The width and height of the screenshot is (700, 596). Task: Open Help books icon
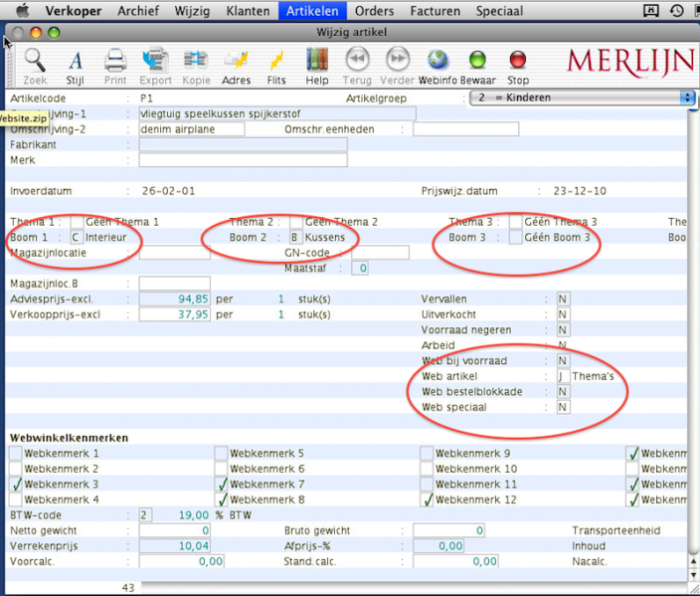[317, 61]
